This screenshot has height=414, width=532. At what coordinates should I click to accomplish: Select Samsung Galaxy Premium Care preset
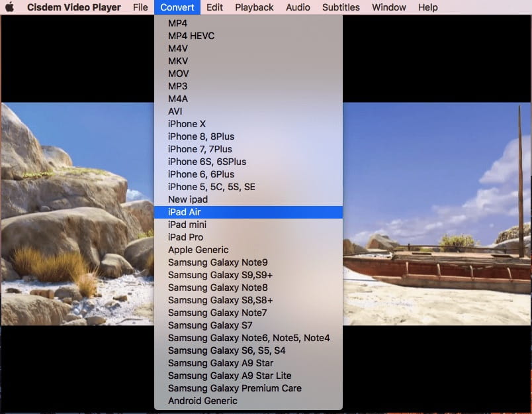pos(248,388)
